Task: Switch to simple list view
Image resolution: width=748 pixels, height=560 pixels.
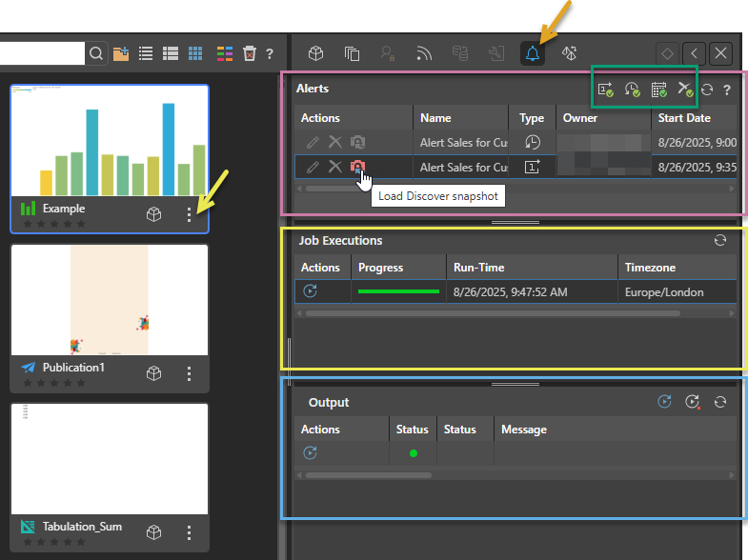Action: click(146, 53)
